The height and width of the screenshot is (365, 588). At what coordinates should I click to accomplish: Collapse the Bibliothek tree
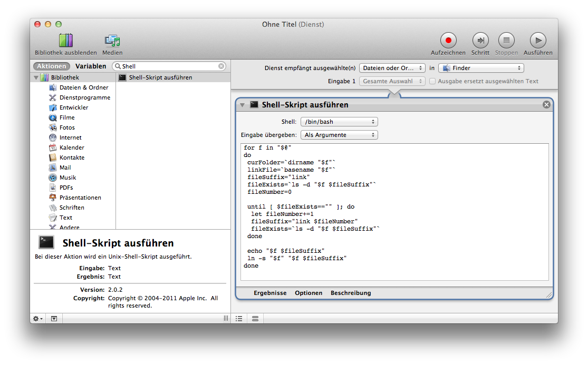(36, 77)
